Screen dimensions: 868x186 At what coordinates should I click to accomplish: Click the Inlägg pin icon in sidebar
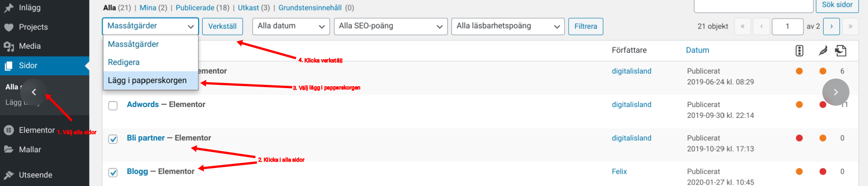point(9,8)
